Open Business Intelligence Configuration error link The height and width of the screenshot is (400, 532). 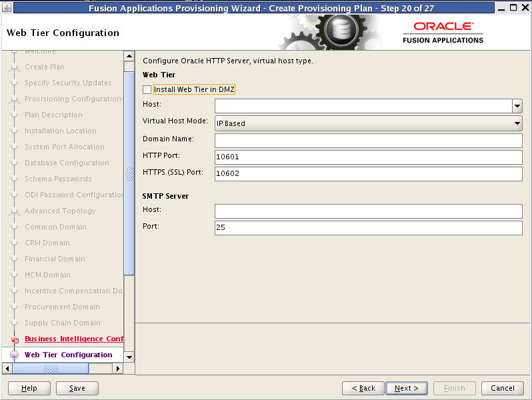tap(74, 339)
